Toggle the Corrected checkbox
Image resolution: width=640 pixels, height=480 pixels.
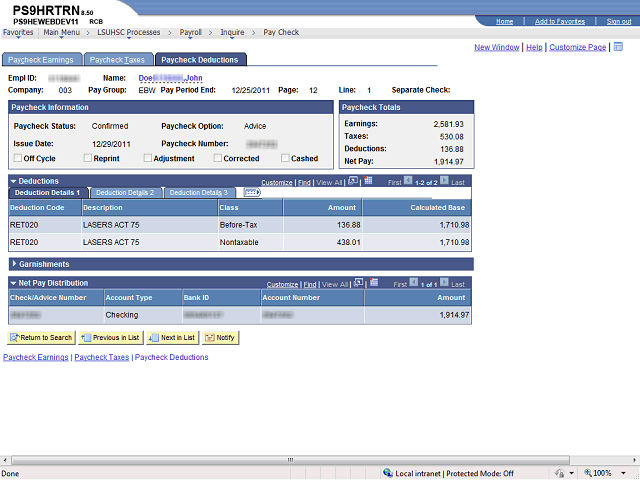pos(218,158)
